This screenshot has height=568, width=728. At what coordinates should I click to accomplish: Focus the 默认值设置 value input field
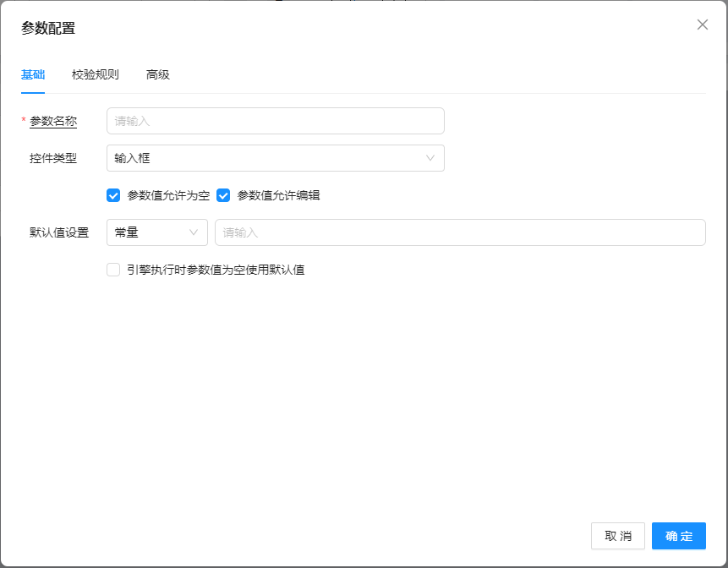click(460, 232)
